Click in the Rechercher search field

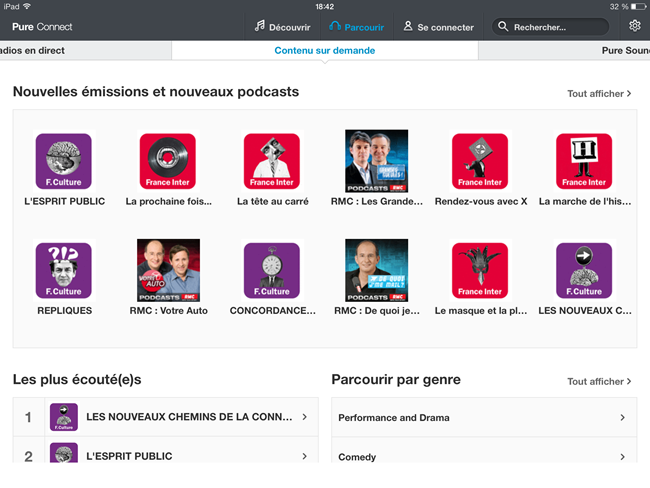(x=551, y=27)
